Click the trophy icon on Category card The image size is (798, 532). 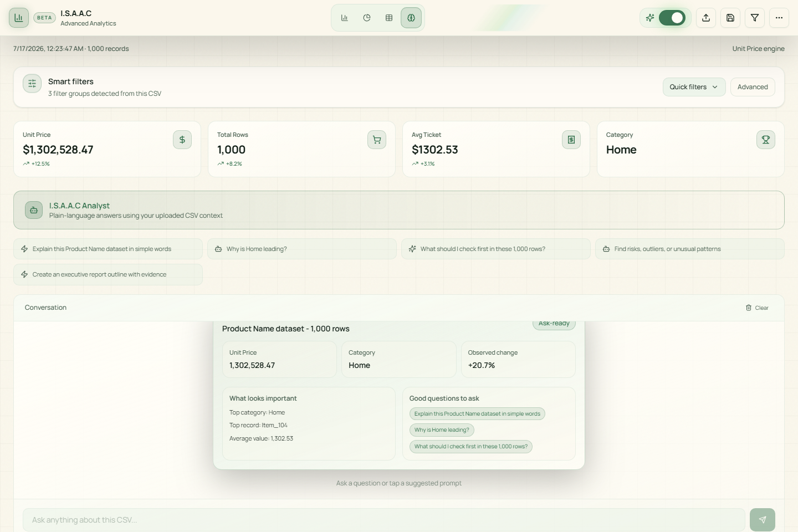pos(766,140)
